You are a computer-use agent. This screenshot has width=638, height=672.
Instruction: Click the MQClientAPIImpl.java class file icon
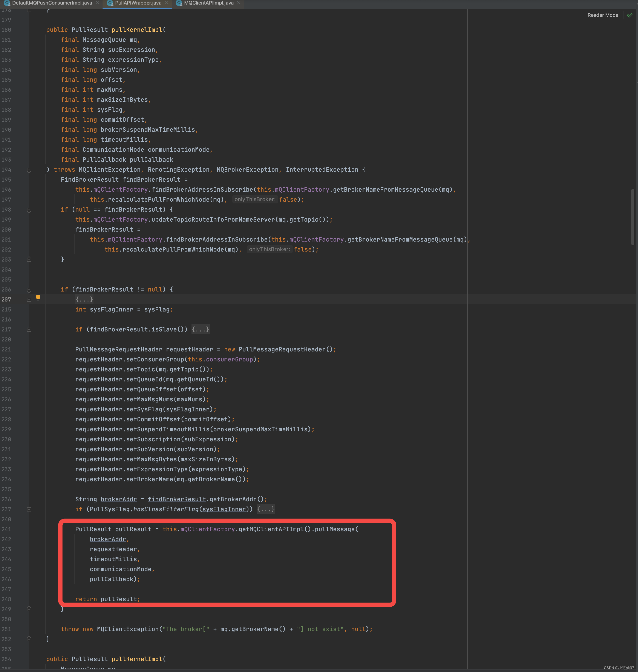[179, 3]
